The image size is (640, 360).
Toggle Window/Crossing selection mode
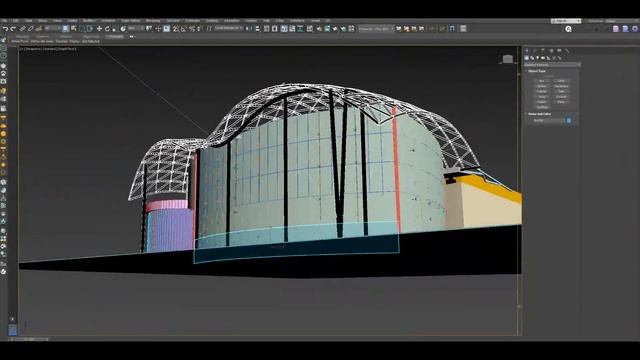90,29
